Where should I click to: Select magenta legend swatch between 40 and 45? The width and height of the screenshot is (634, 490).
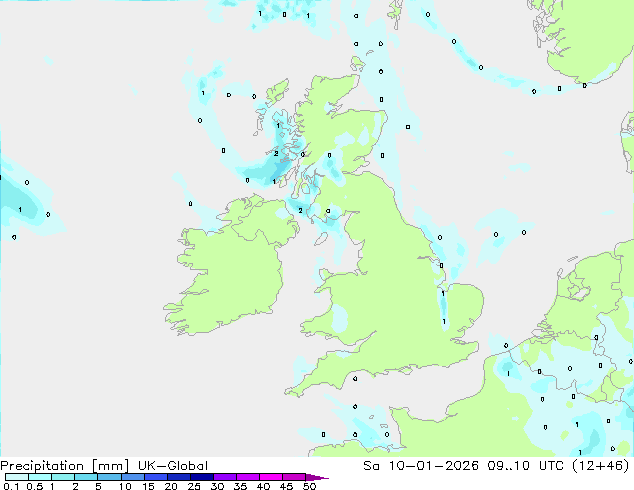[271, 477]
